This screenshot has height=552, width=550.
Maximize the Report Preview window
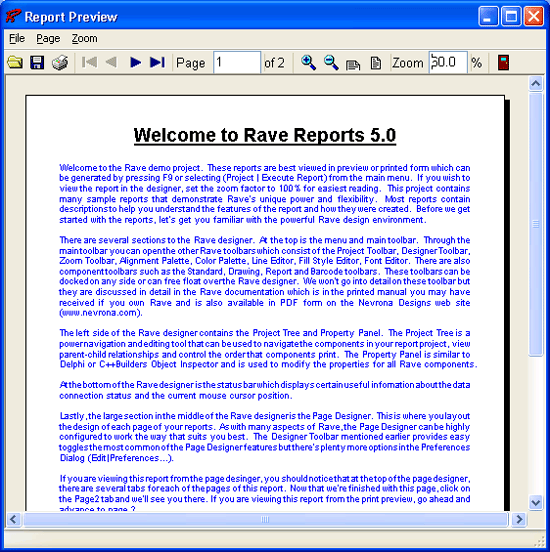(511, 16)
